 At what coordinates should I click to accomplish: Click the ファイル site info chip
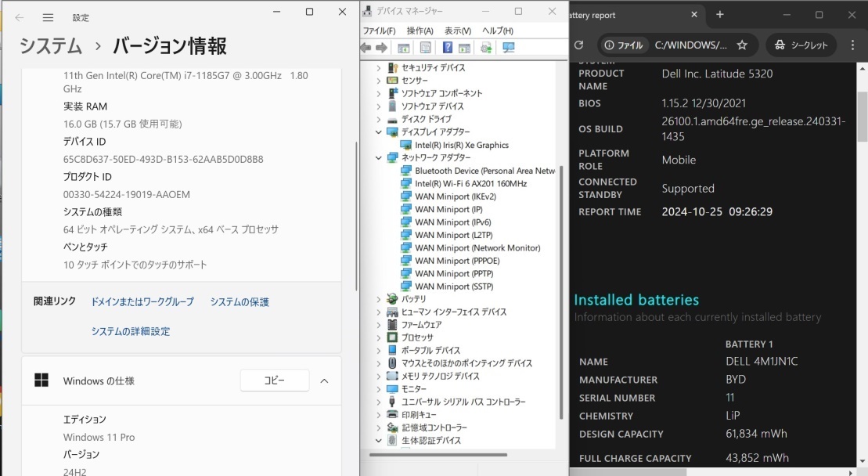pyautogui.click(x=623, y=45)
